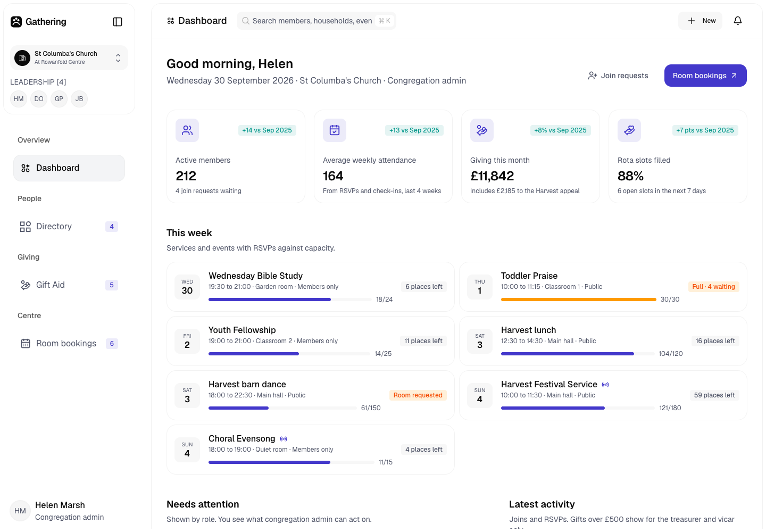
Task: Click live broadcast icon beside Harvest Festival Service
Action: click(605, 385)
